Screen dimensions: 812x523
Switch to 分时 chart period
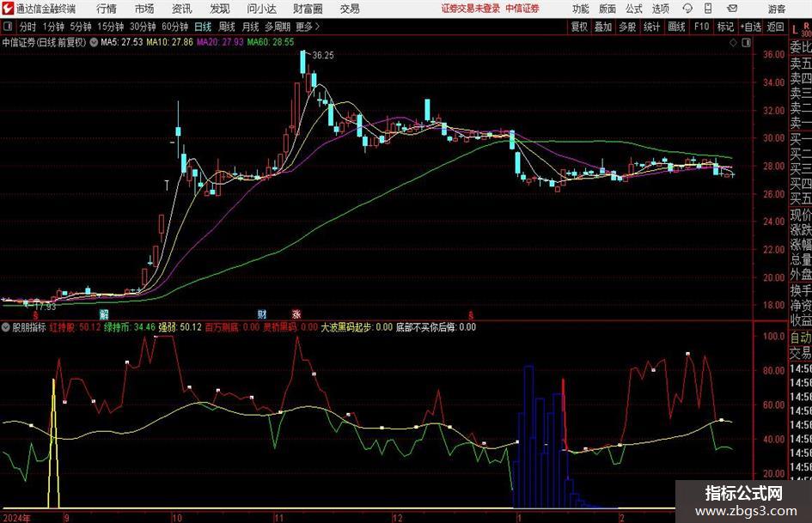(28, 27)
